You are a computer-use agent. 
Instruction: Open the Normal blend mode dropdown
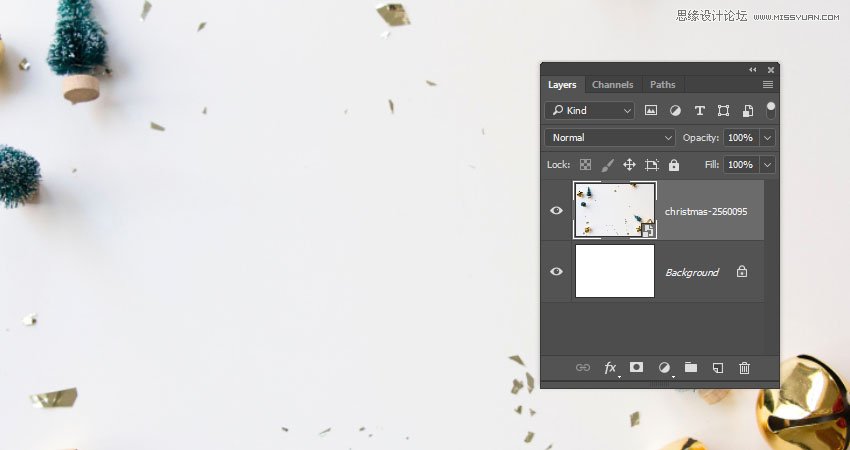(x=610, y=138)
